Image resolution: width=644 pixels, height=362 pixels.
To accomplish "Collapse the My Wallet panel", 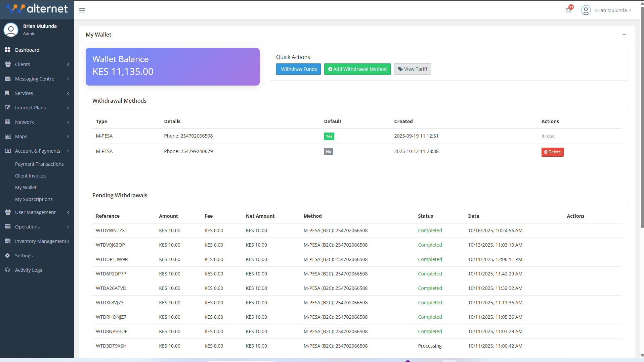I will pos(624,35).
